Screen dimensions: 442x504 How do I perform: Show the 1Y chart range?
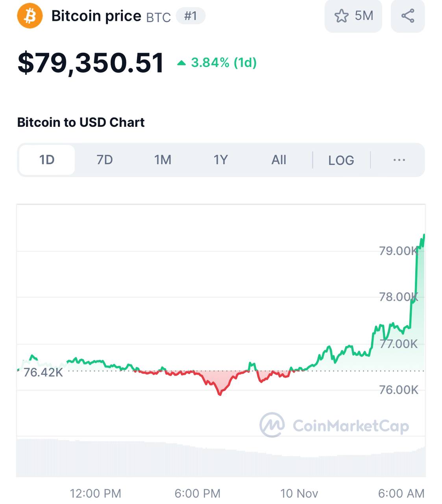coord(221,160)
